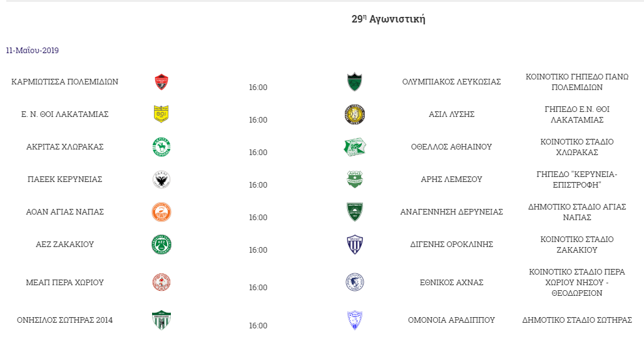Select the ΚΑΡΜΙΩΤΙΣΣΑ ΠΟΛΕΜΙΔΙΩΝ team name
644x349 pixels.
point(64,82)
